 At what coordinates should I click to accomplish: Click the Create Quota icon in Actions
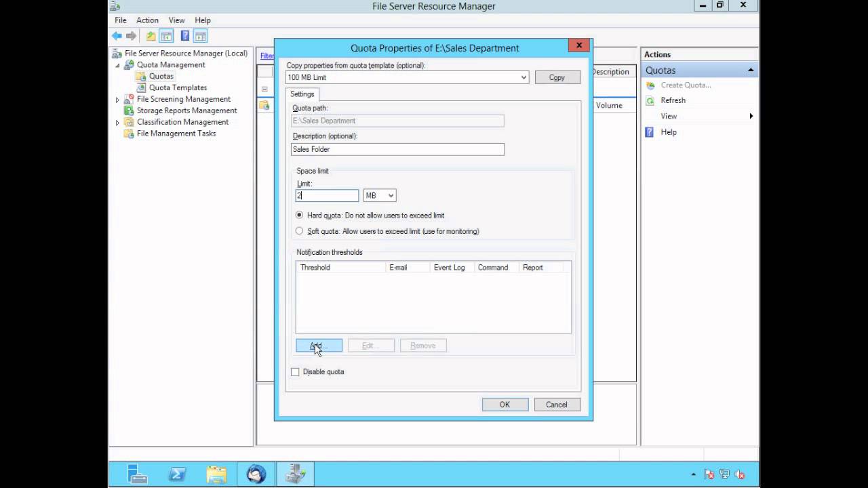click(x=650, y=85)
